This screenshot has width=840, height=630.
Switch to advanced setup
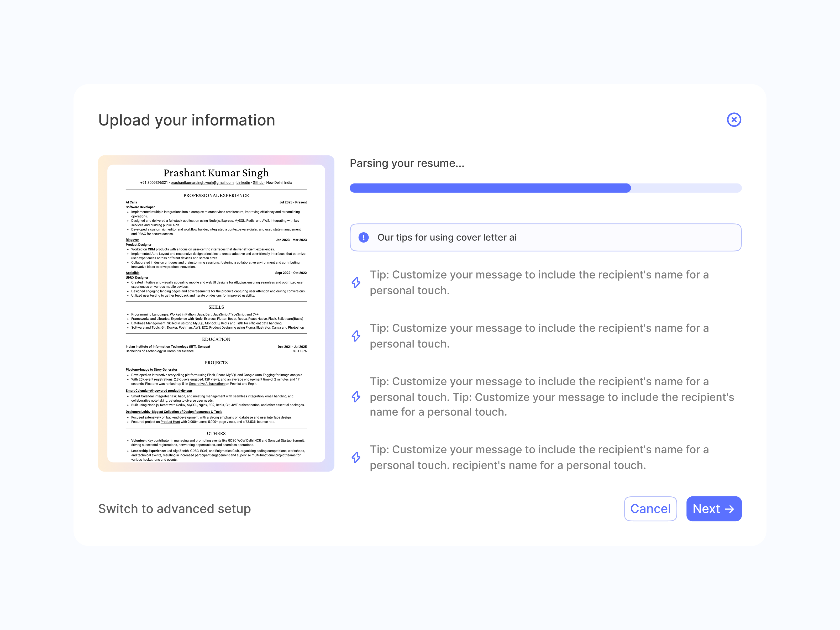174,509
